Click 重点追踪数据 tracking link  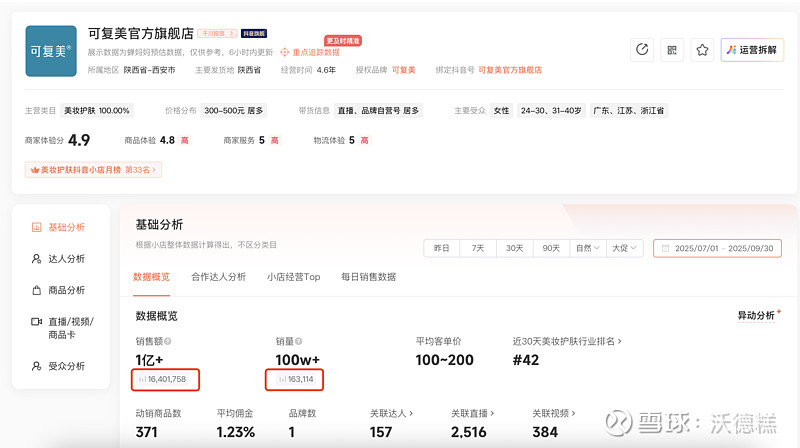[310, 52]
